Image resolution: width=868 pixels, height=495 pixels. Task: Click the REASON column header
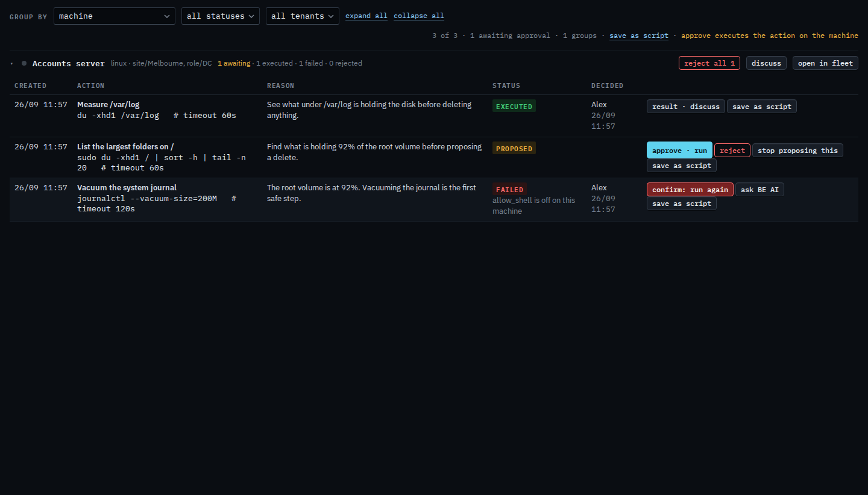(281, 86)
